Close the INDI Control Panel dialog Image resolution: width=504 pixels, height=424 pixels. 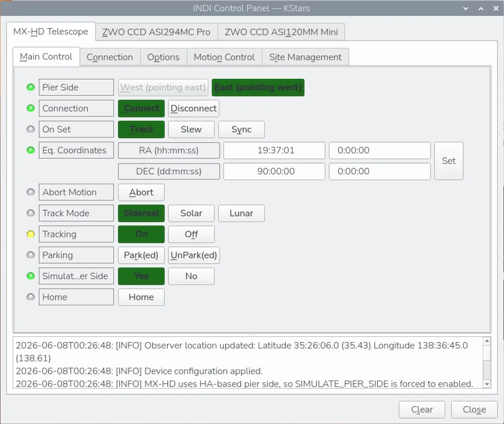[474, 410]
